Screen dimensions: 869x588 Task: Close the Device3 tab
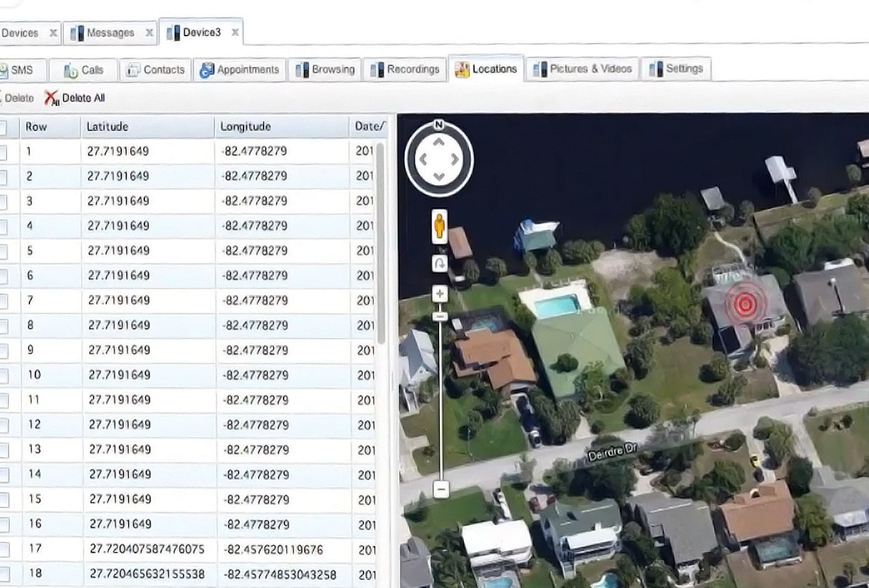pos(235,32)
